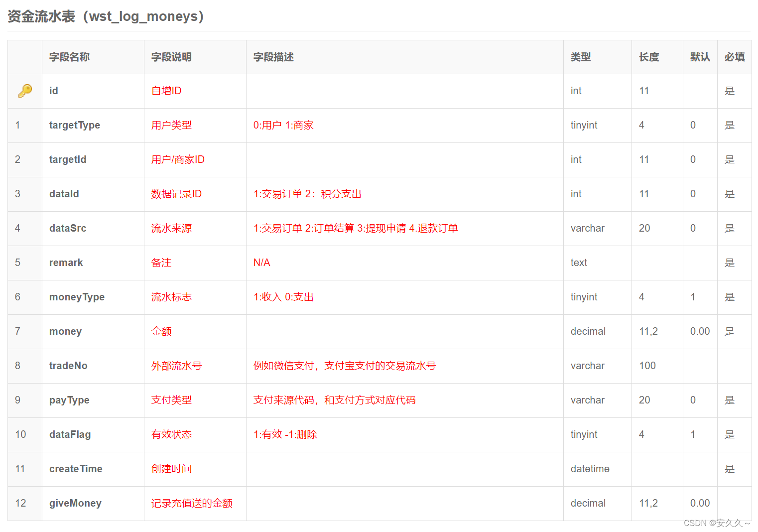Click the dataSrc description listing 提现申请
The image size is (758, 532).
(x=356, y=228)
